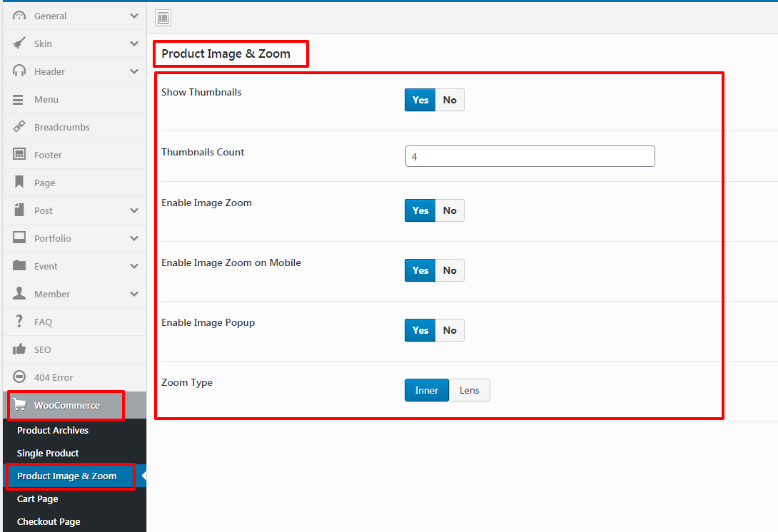This screenshot has height=532, width=778.
Task: Click the Portfolio monitor icon
Action: [x=19, y=237]
